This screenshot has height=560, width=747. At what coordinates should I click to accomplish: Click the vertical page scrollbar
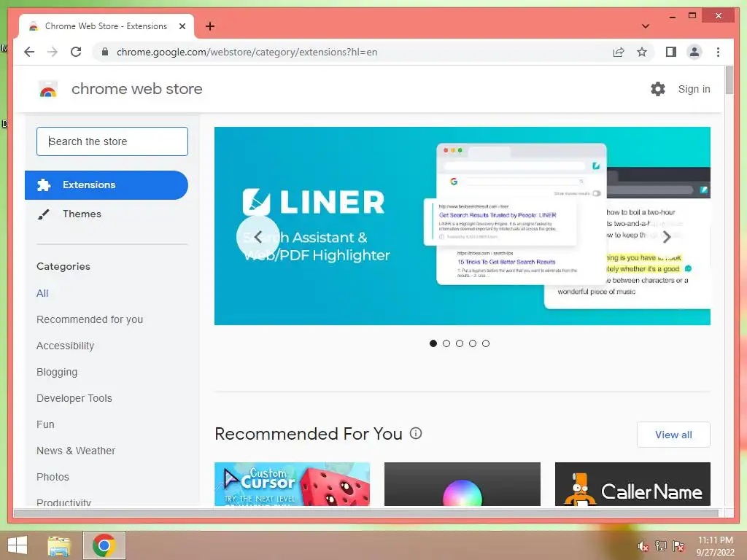click(x=729, y=80)
